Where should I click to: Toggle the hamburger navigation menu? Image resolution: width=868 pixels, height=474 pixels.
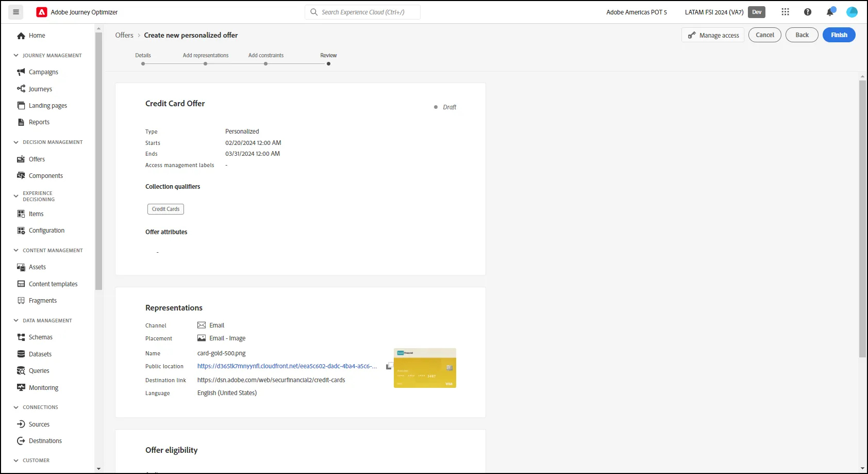tap(16, 12)
